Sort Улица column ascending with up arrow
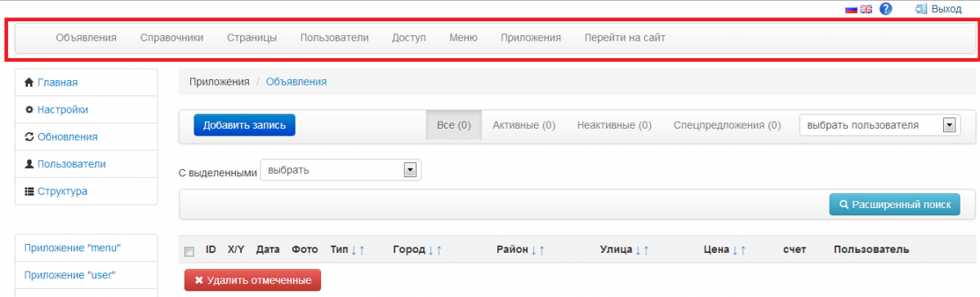 tap(646, 250)
